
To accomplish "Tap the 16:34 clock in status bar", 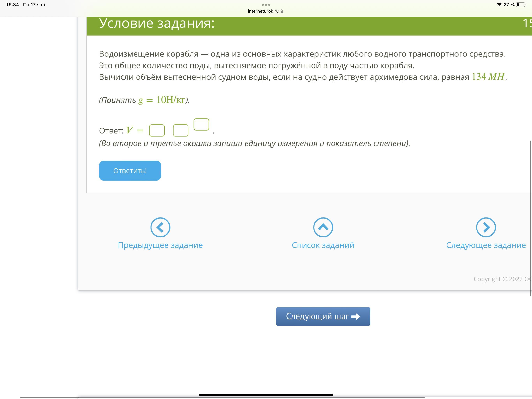I will click(12, 5).
